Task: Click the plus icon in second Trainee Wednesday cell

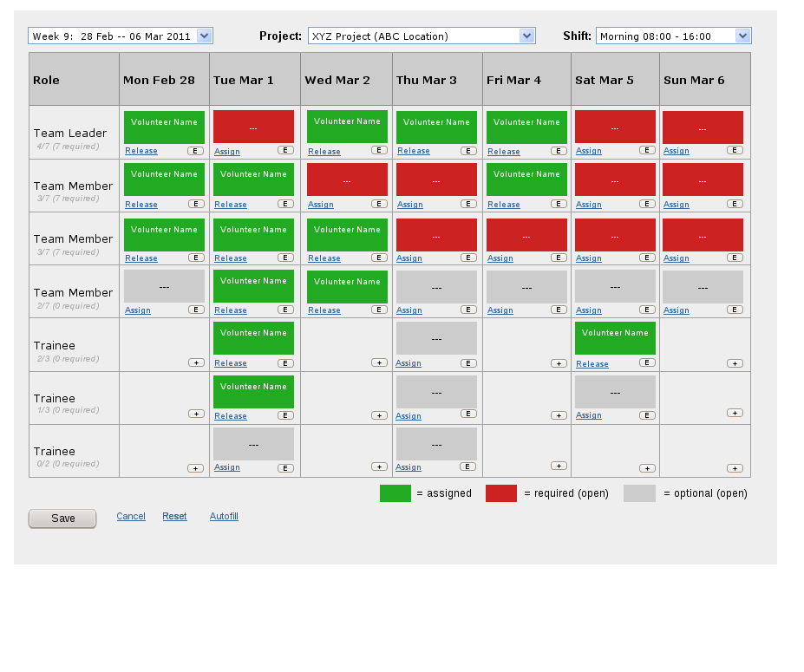Action: pyautogui.click(x=379, y=415)
